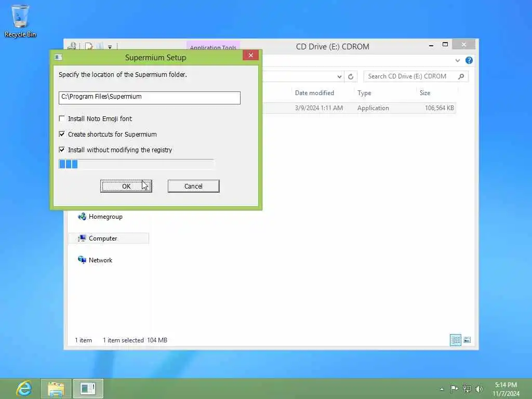Close the Supermium Setup dialog
Screen dimensions: 532x399
coord(251,55)
